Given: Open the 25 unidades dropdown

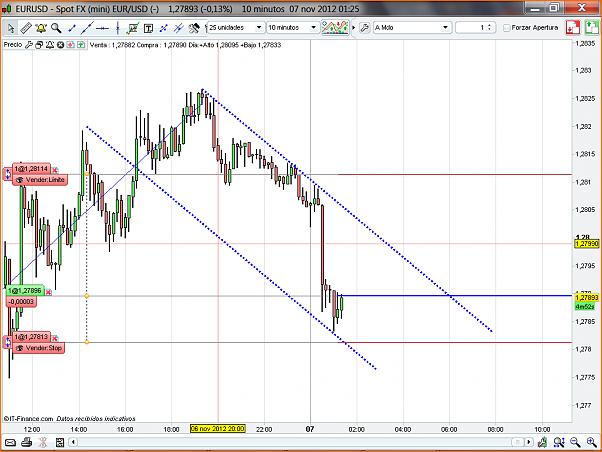Looking at the screenshot, I should click(x=235, y=28).
